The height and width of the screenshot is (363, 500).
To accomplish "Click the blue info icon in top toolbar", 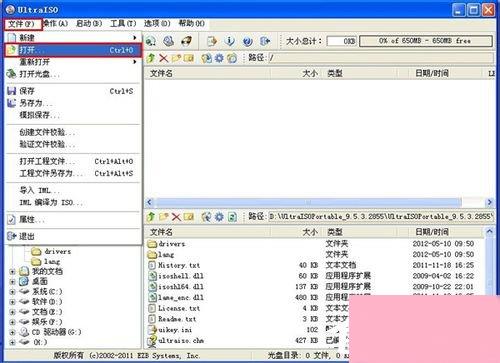I will pyautogui.click(x=229, y=41).
